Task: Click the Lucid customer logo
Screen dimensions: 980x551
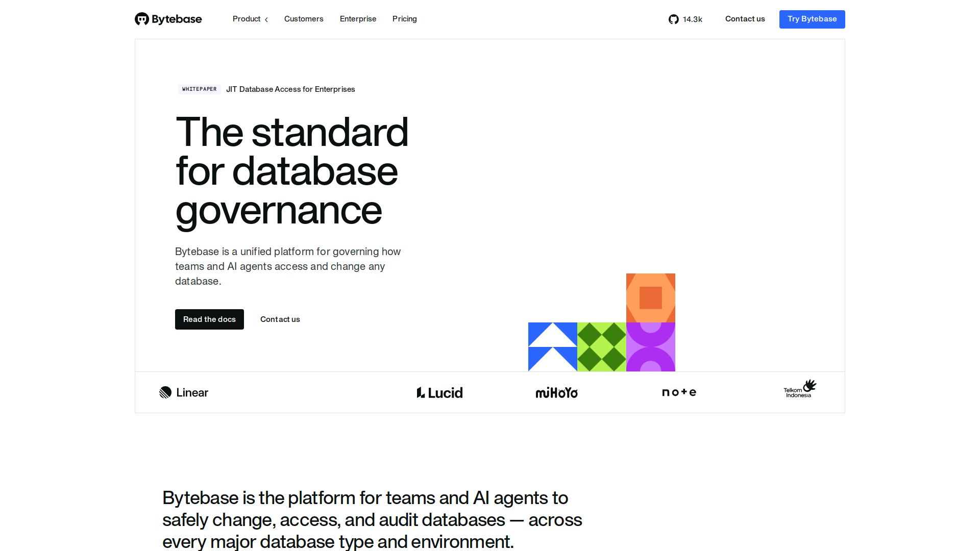Action: tap(439, 392)
